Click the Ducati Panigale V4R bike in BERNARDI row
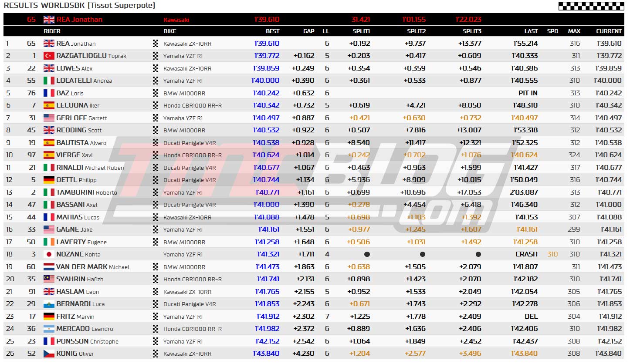The width and height of the screenshot is (630, 364). point(190,304)
